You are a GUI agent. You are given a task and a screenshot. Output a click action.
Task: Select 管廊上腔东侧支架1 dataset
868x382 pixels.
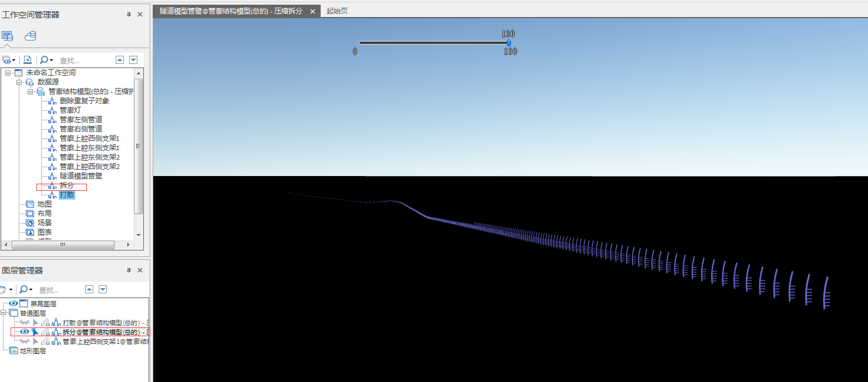click(89, 148)
